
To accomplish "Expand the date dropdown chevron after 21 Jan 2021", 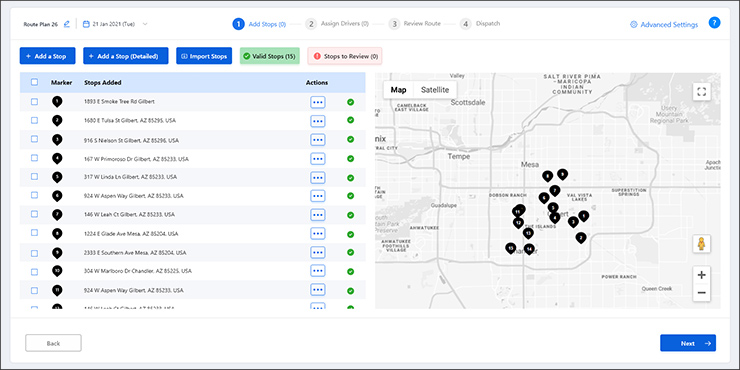I will [x=145, y=24].
